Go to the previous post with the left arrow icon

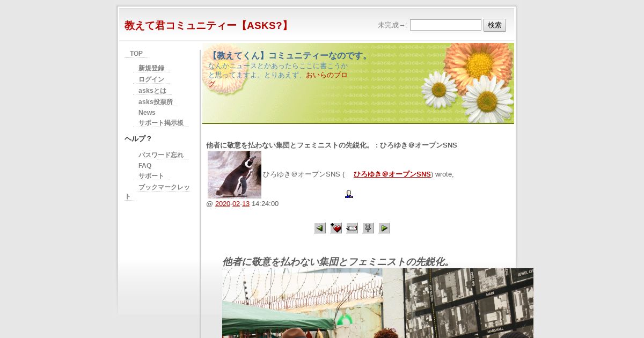click(x=320, y=228)
